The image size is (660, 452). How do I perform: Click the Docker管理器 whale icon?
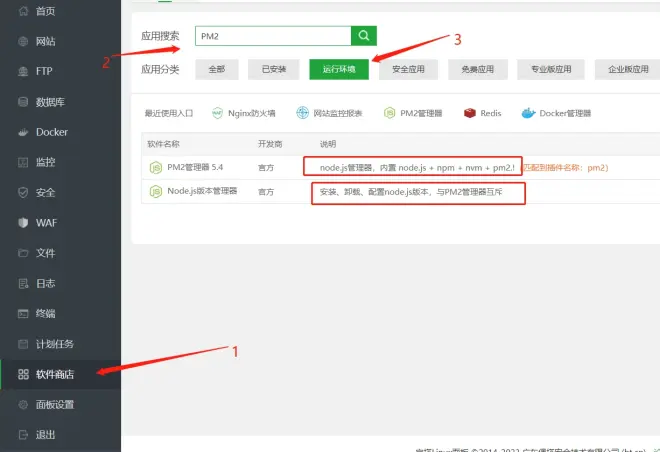coord(528,113)
